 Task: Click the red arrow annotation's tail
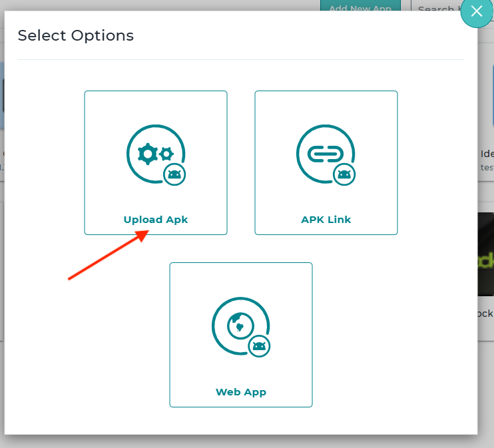point(71,278)
